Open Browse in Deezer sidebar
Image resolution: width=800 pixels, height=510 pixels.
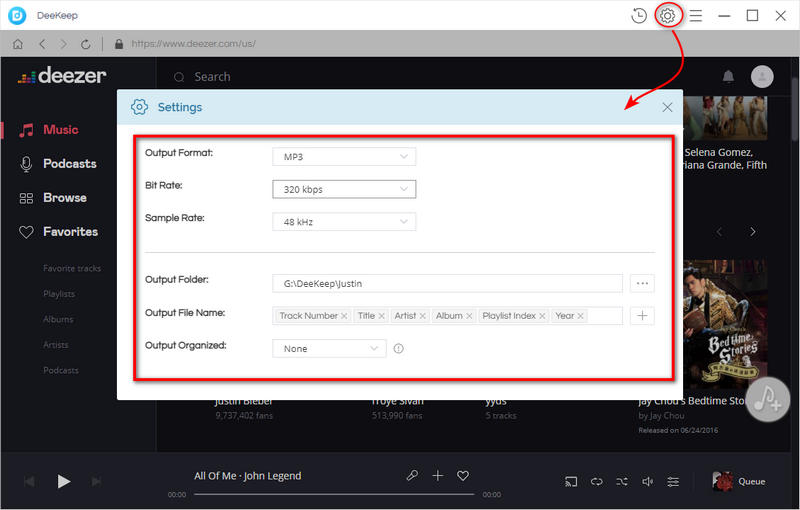click(53, 198)
